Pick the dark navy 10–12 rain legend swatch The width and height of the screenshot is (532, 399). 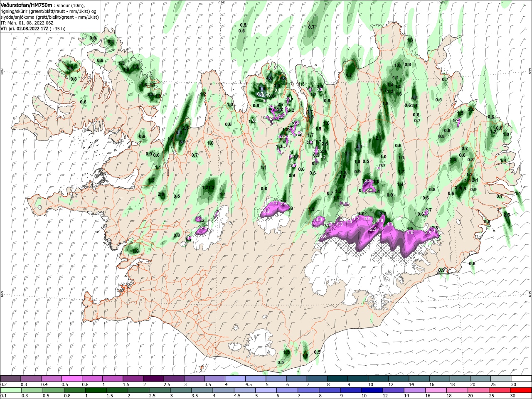(x=372, y=390)
